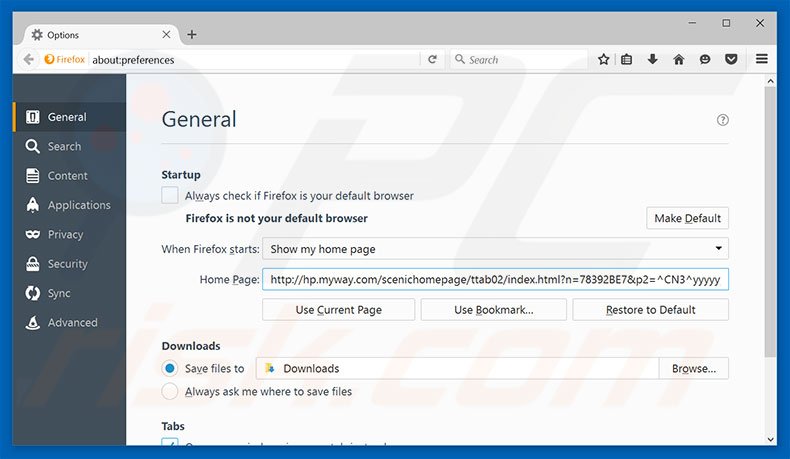Screen dimensions: 790x459
Task: Open a new tab with plus icon
Action: 191,35
